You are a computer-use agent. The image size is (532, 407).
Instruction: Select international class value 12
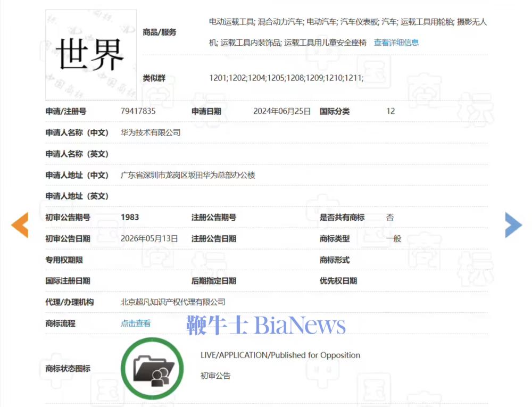click(390, 111)
